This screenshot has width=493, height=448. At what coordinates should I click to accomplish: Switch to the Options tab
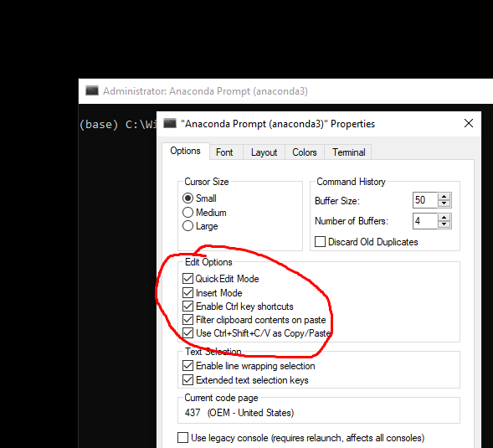coord(186,151)
